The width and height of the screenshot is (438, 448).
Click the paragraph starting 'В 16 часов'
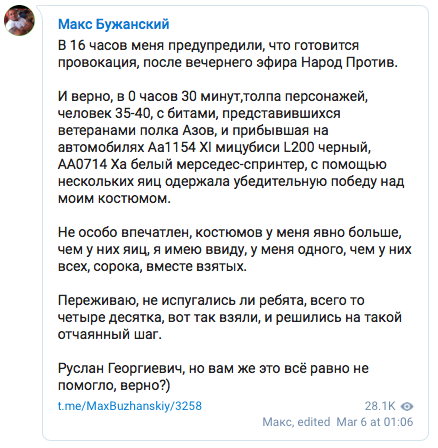(228, 54)
